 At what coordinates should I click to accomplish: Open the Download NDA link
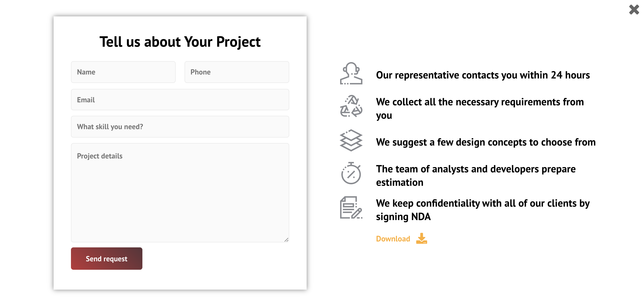tap(401, 239)
